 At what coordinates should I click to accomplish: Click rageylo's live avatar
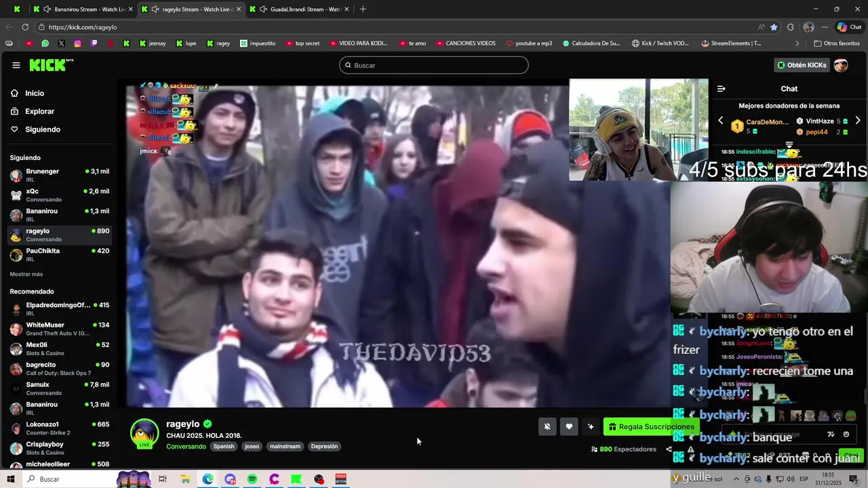[x=144, y=434]
